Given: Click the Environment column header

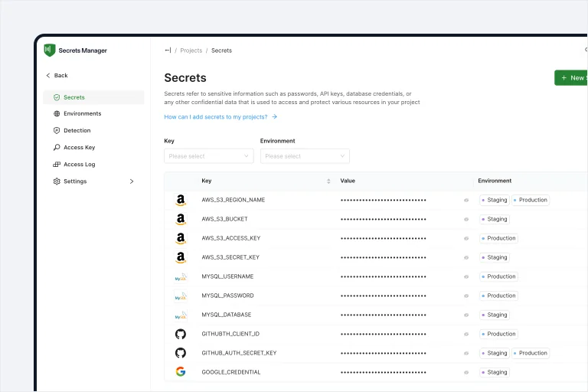Looking at the screenshot, I should tap(495, 181).
